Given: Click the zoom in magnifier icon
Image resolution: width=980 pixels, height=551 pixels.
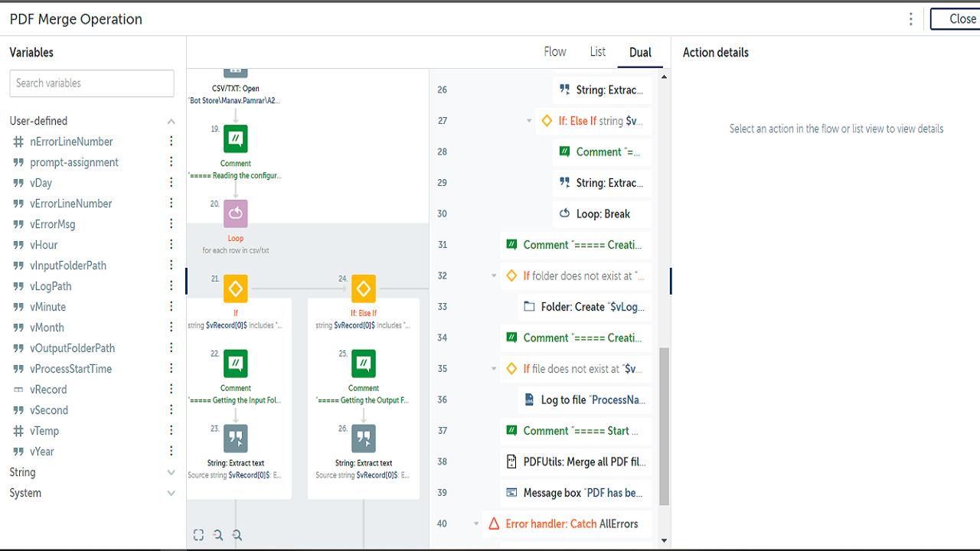Looking at the screenshot, I should [237, 536].
